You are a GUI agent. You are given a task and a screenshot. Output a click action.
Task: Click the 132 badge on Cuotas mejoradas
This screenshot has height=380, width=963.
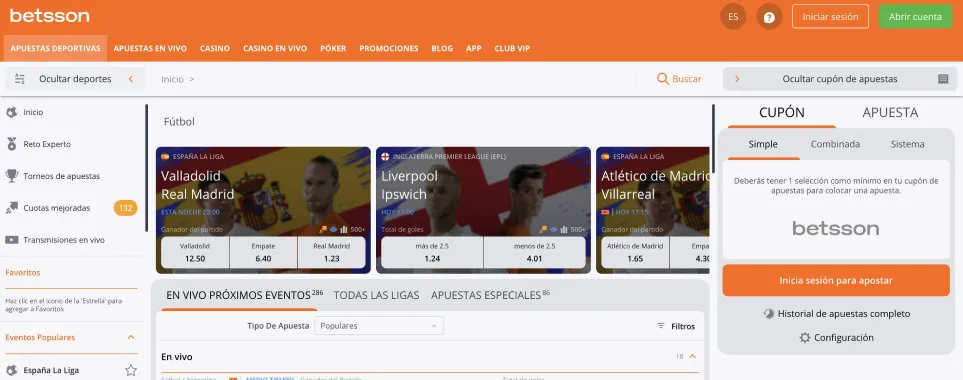(125, 208)
